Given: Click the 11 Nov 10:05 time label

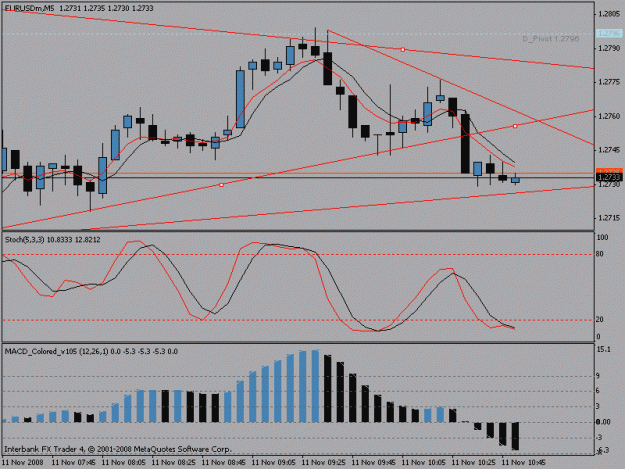Looking at the screenshot, I should (x=424, y=463).
